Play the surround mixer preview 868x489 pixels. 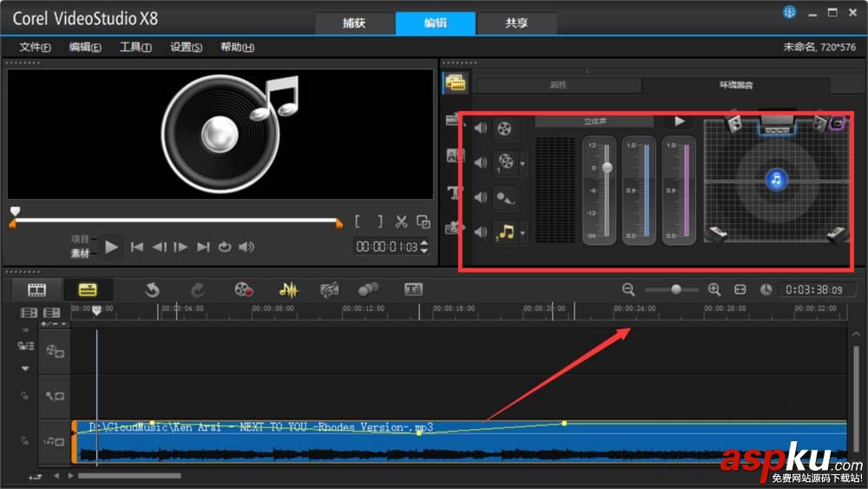coord(680,122)
